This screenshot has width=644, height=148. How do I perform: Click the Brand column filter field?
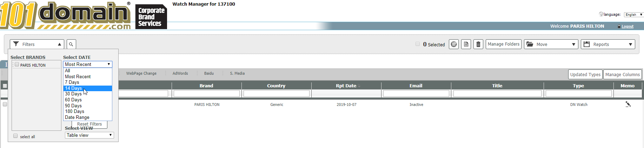pos(206,94)
